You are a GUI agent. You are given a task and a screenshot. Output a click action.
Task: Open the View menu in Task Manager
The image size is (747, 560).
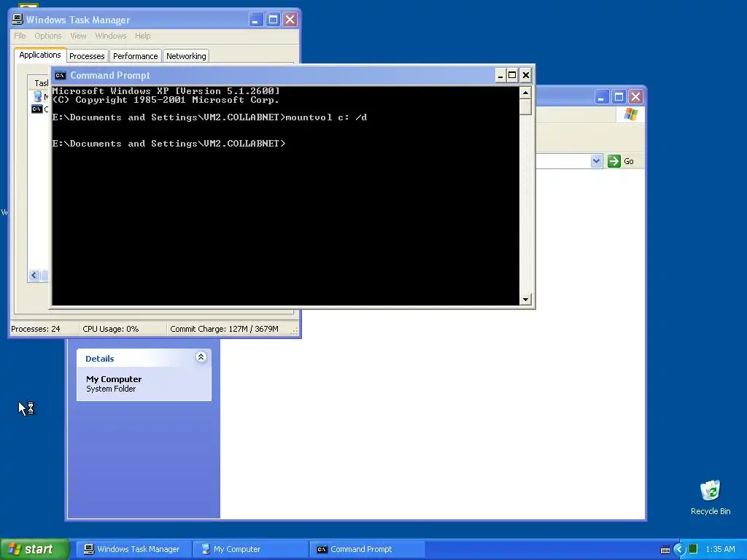click(78, 36)
